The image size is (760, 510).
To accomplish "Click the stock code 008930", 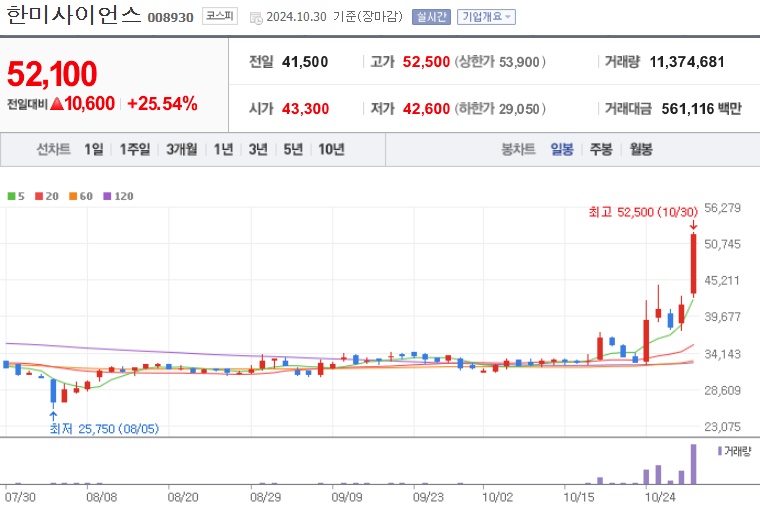I will coord(171,17).
